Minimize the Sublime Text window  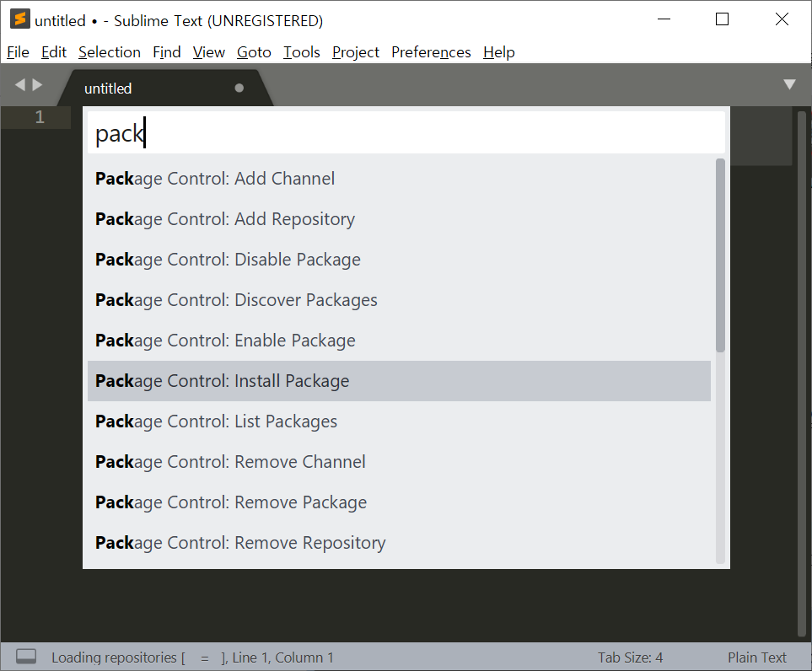pos(664,19)
